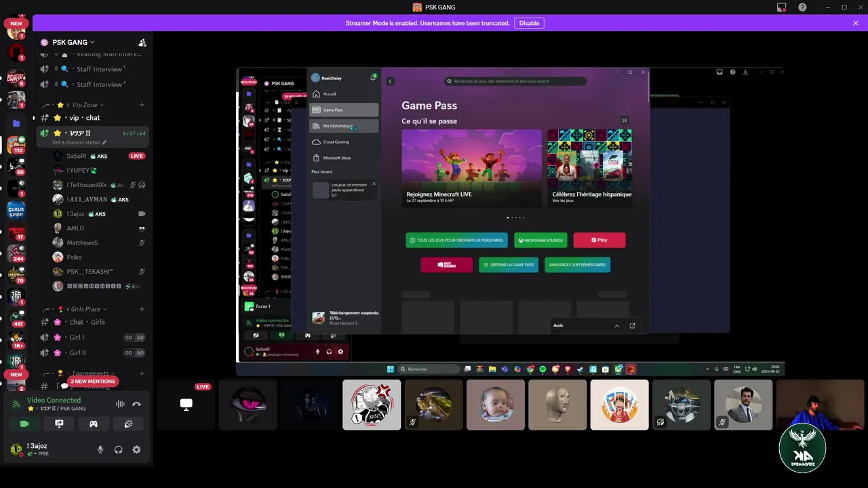Click the !3ajoz user avatar in bottom panel
Image resolution: width=868 pixels, height=488 pixels.
pyautogui.click(x=16, y=449)
